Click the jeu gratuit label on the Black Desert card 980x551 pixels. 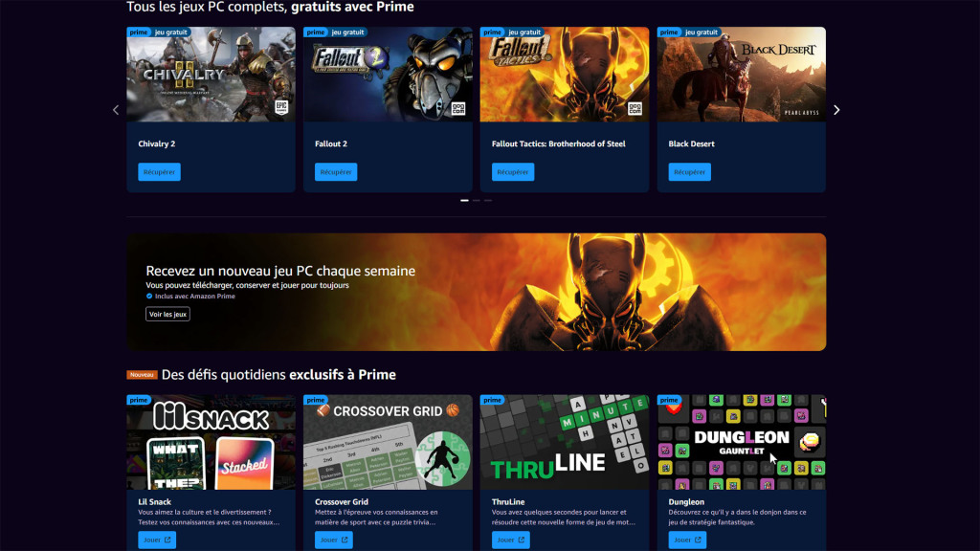coord(702,32)
